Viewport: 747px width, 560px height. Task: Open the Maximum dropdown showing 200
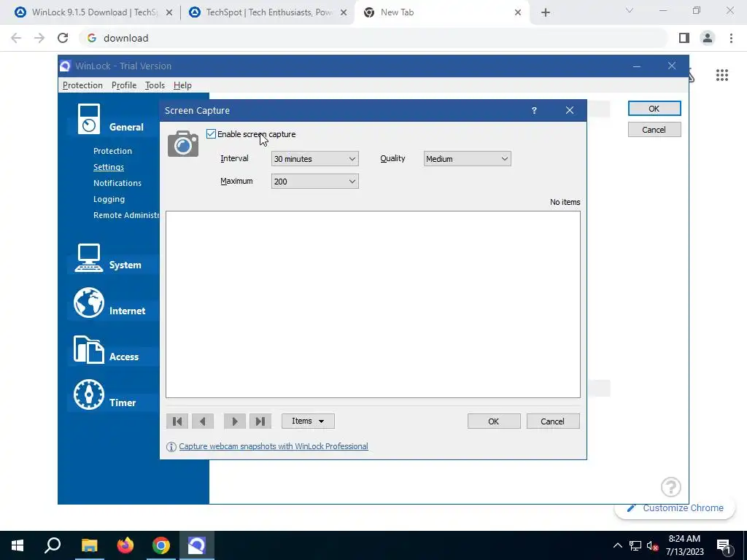[x=315, y=182]
